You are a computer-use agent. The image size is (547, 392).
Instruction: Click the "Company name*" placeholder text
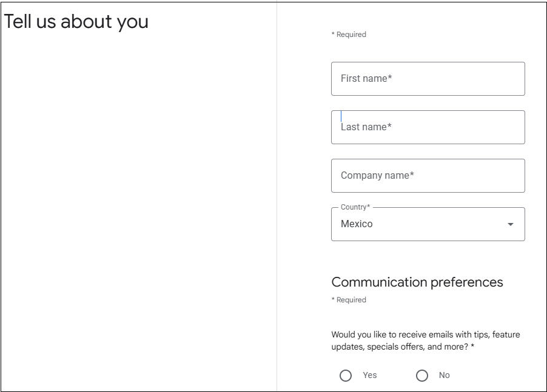coord(377,176)
